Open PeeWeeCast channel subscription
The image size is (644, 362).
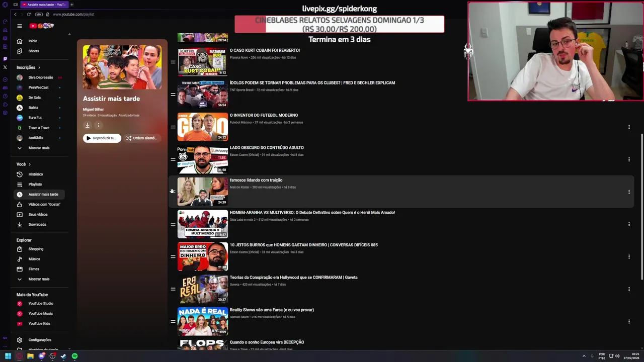(x=38, y=87)
